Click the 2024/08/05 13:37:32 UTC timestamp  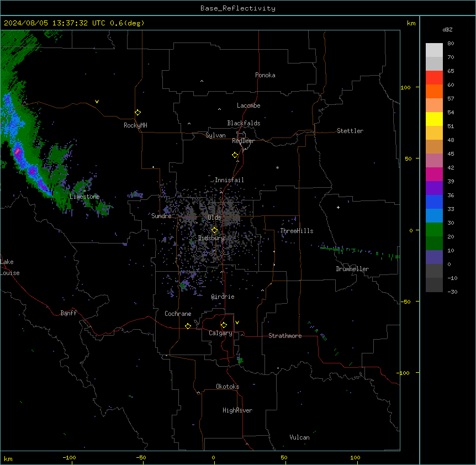55,23
